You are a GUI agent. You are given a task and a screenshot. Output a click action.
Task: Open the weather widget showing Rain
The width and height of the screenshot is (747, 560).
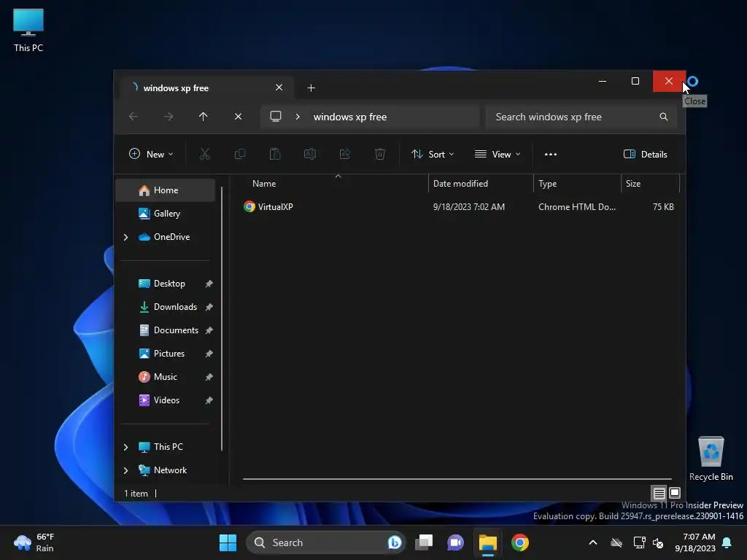[34, 542]
